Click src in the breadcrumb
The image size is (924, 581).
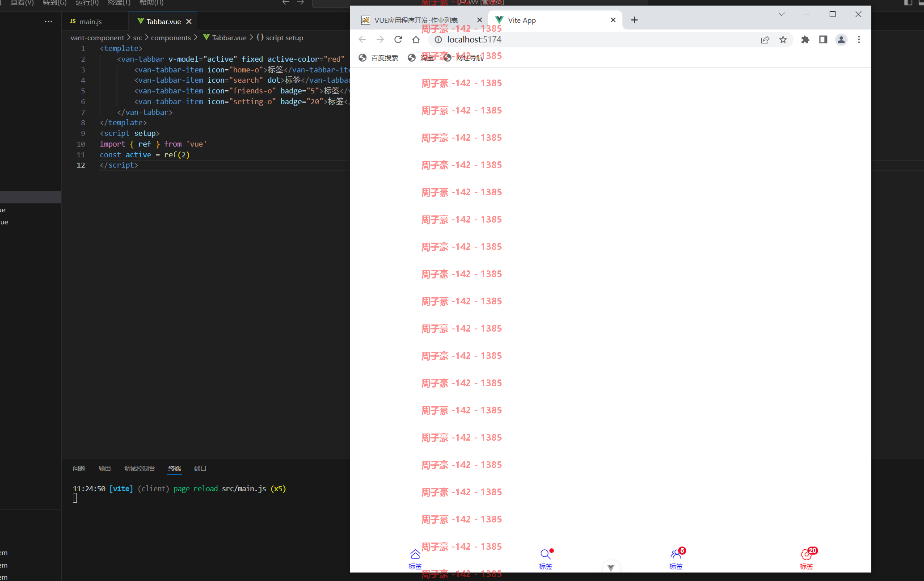click(x=137, y=38)
